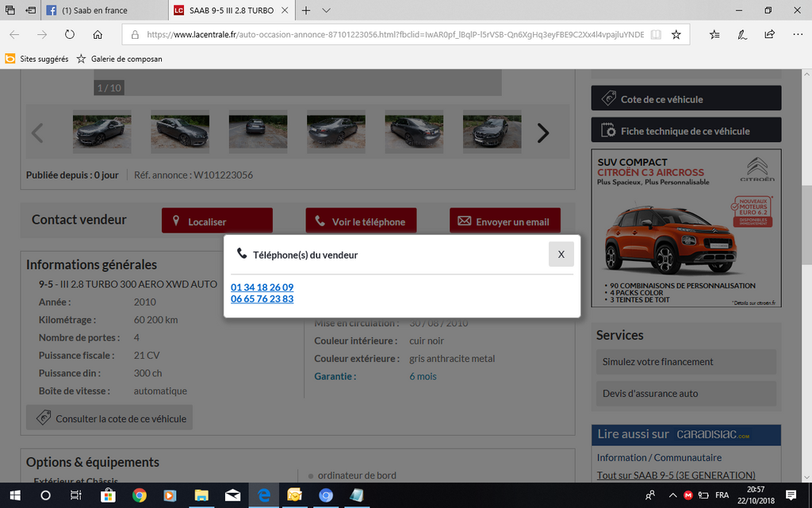The width and height of the screenshot is (812, 508).
Task: Show hidden system tray icons chevron
Action: click(x=672, y=495)
